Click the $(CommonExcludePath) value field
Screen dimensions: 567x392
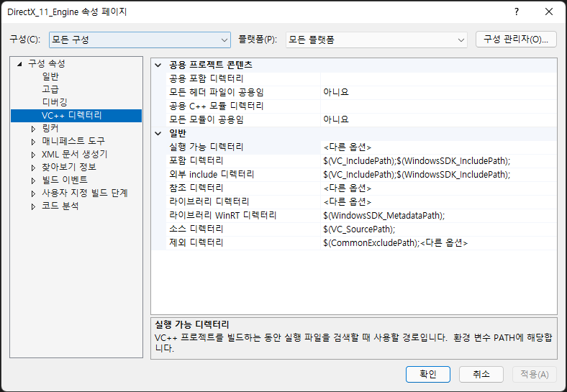click(x=439, y=243)
